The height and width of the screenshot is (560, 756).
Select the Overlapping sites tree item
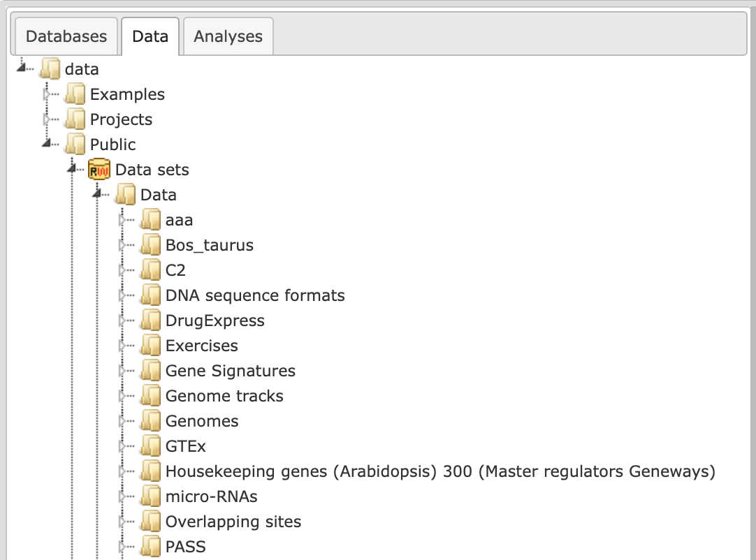click(x=233, y=522)
